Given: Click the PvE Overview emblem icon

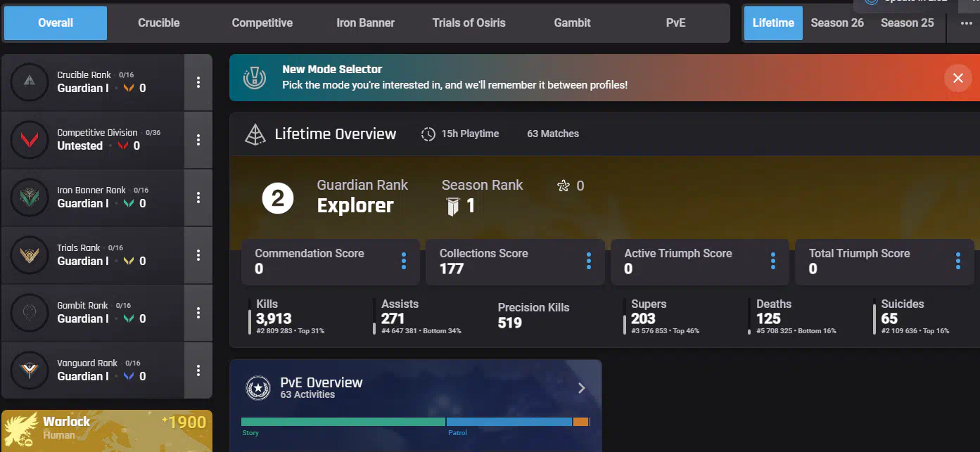Looking at the screenshot, I should [257, 388].
